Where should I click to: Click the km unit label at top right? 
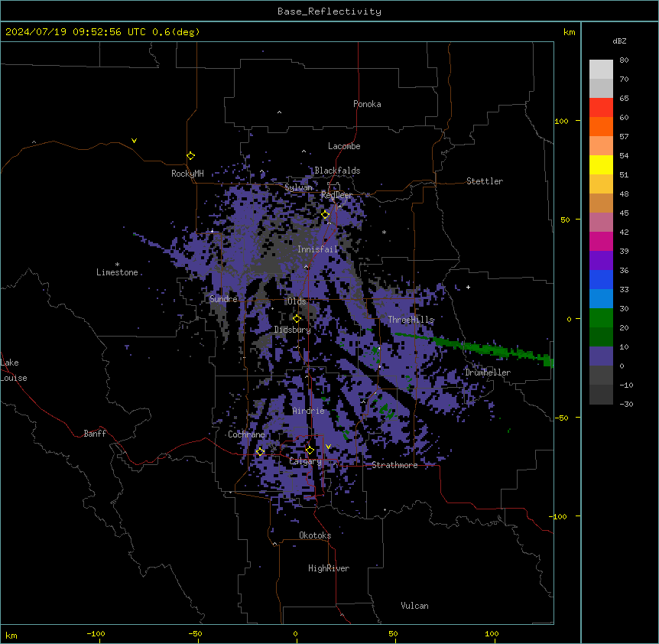click(570, 32)
